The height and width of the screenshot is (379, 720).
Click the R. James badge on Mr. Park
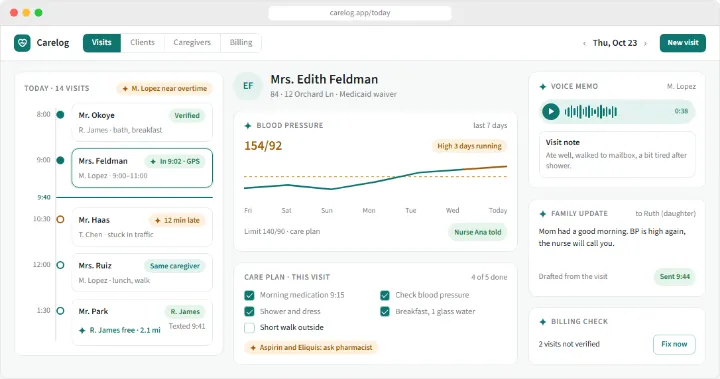tap(185, 312)
